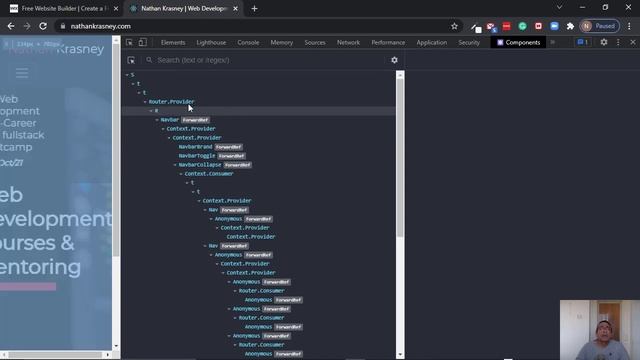
Task: Click component tree scroll-down arrow
Action: [400, 355]
